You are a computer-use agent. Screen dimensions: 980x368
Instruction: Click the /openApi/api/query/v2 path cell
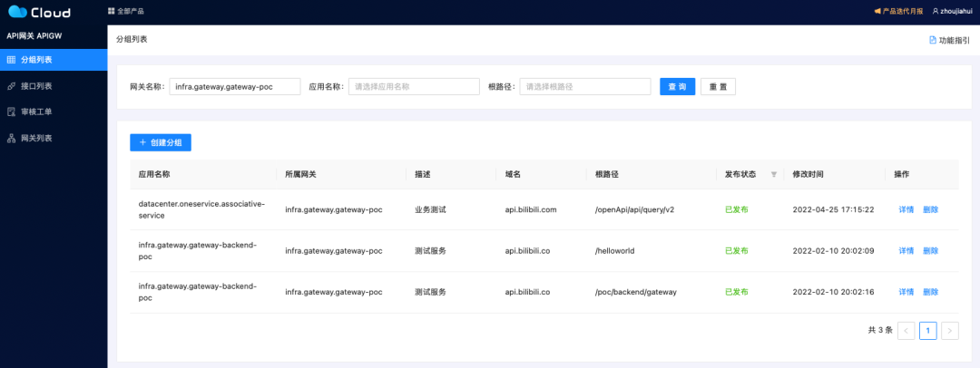coord(634,210)
